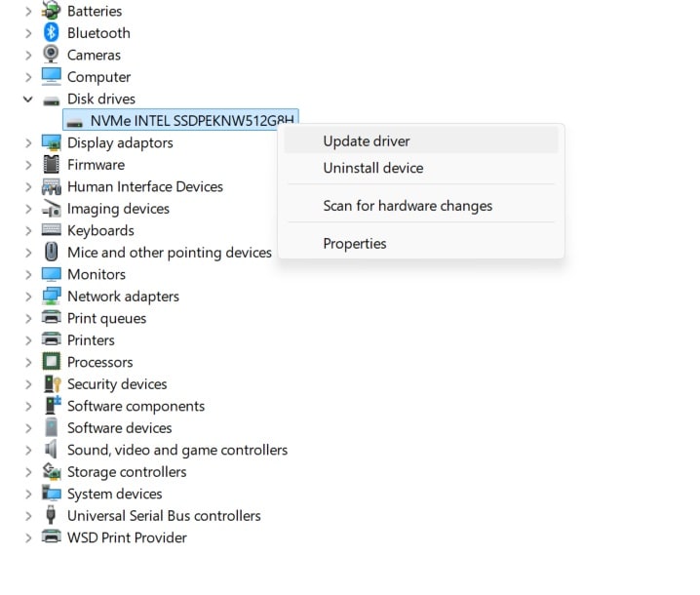Click the Storage controllers icon
The height and width of the screenshot is (595, 700).
point(51,471)
